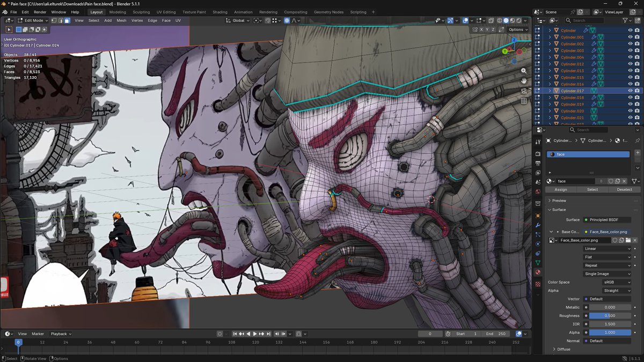The image size is (644, 362).
Task: Click the viewport pan hand gizmo
Action: pyautogui.click(x=524, y=81)
